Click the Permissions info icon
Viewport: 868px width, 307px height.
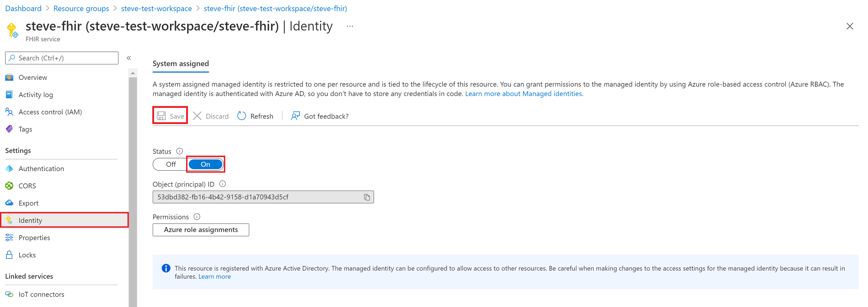click(197, 216)
